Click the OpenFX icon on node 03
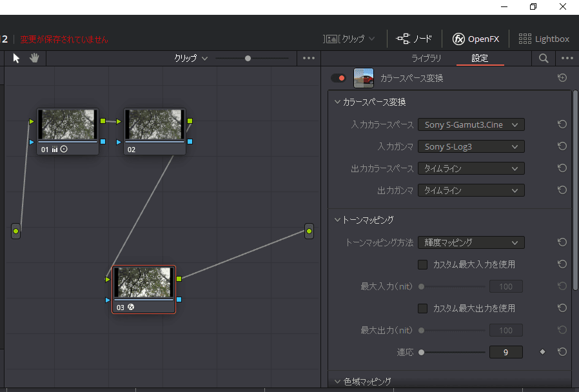Screen dimensions: 579x392 131,307
